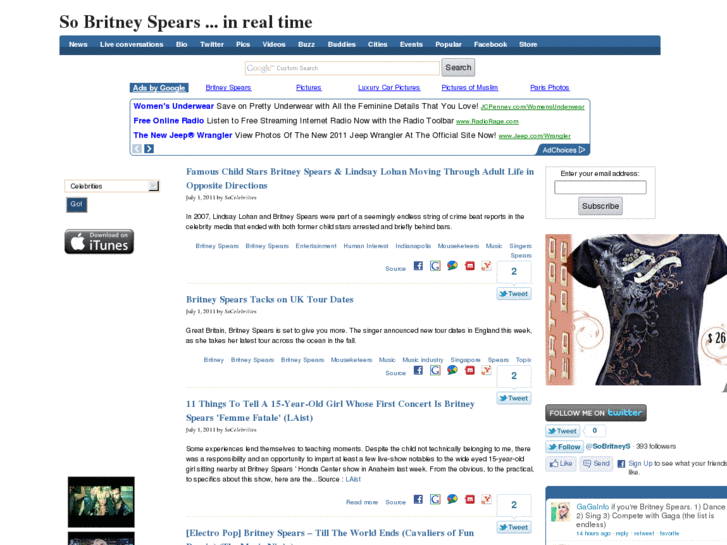
Task: Share the Child Stars article on Facebook
Action: point(418,266)
